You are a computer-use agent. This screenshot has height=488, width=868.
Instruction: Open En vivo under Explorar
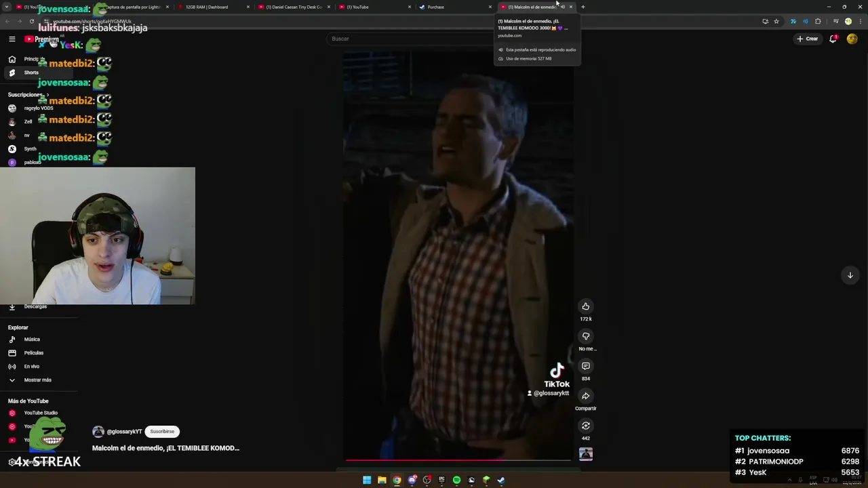(31, 366)
